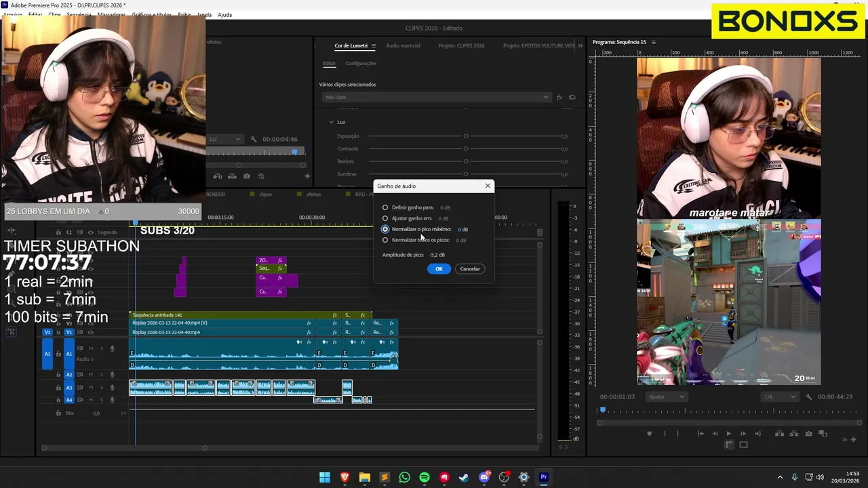Go to In point in program monitor
Screen dimensions: 868x488
tap(701, 434)
